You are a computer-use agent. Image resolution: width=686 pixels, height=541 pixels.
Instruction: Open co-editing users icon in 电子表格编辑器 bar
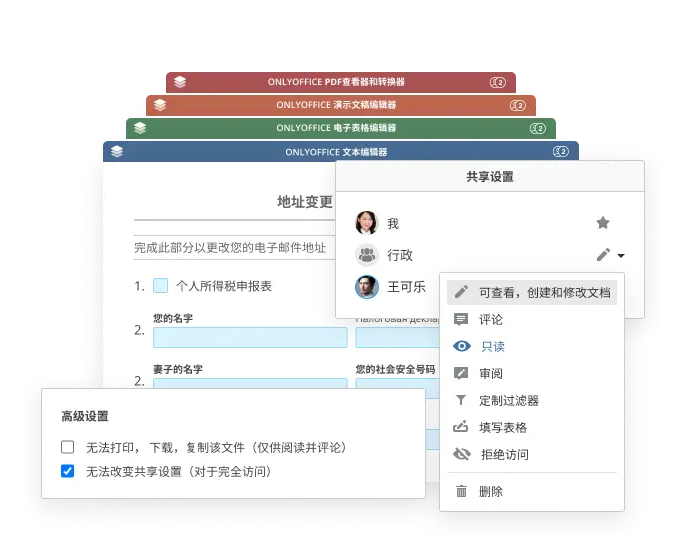[x=538, y=129]
